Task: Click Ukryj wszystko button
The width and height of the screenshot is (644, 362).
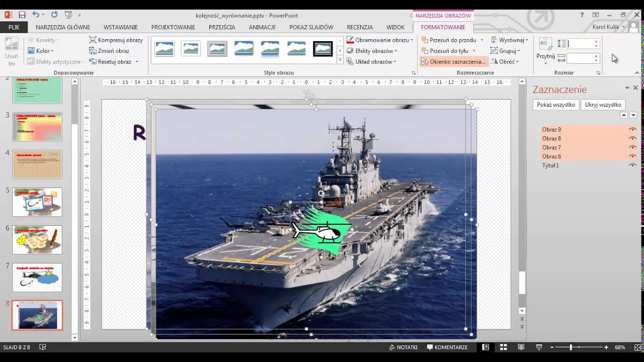Action: point(603,105)
